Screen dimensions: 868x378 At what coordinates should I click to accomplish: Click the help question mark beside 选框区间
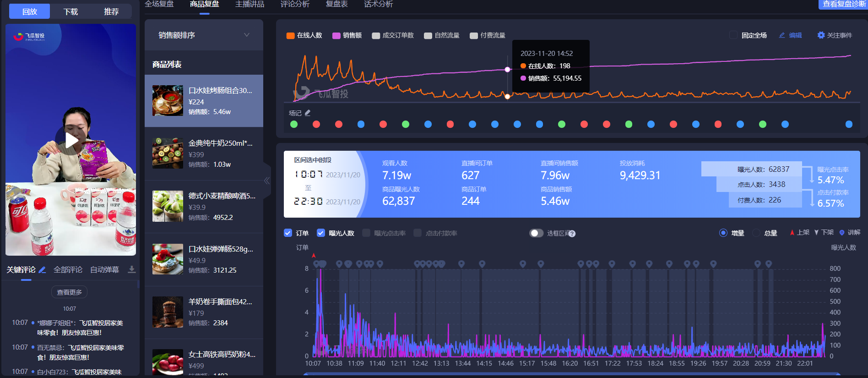pos(572,234)
